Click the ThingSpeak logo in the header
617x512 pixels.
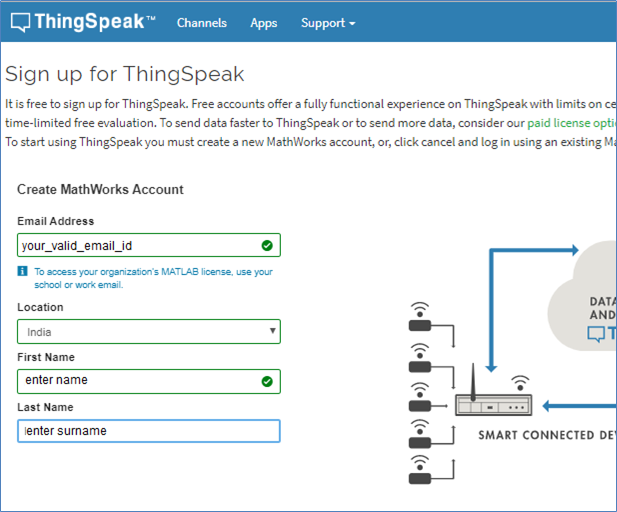tap(83, 22)
